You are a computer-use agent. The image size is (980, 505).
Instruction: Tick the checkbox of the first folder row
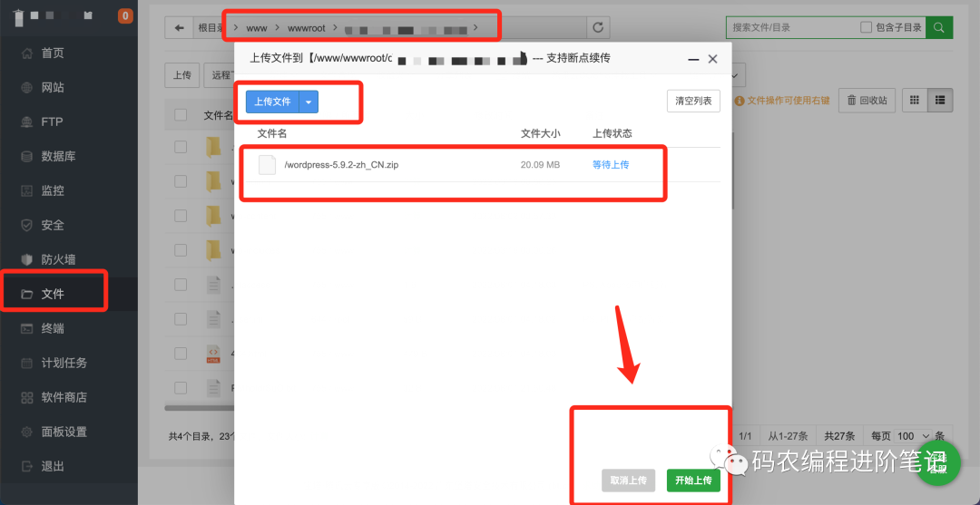coord(181,147)
